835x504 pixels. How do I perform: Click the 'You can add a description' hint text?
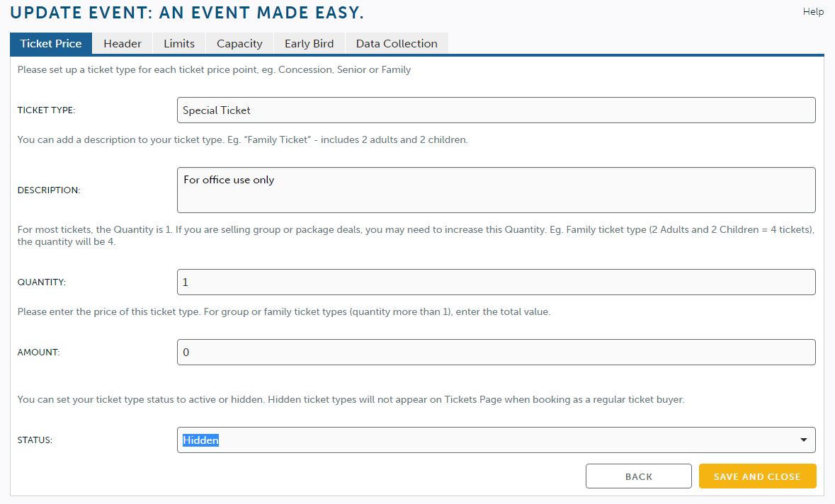point(243,140)
